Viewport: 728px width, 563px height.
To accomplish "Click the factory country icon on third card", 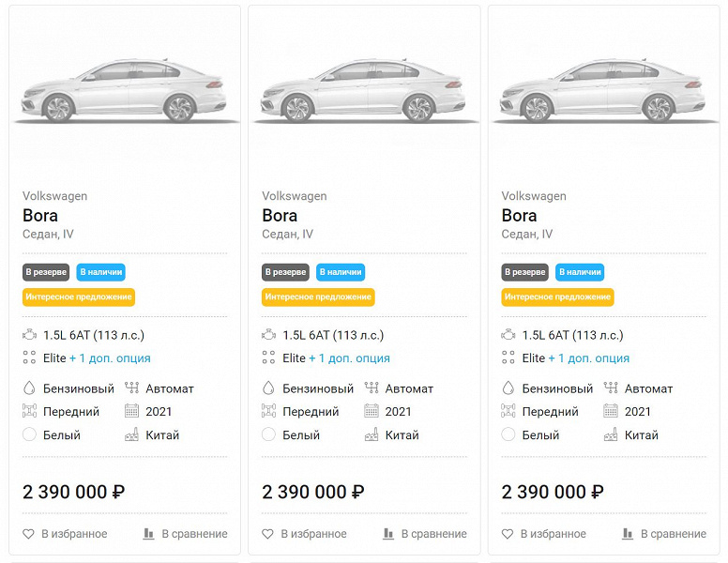I will 611,434.
